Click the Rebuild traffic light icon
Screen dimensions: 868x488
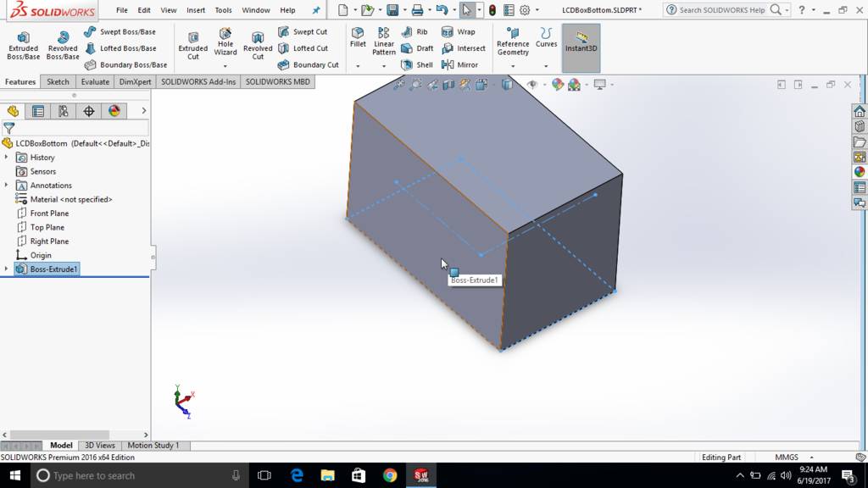[x=492, y=10]
